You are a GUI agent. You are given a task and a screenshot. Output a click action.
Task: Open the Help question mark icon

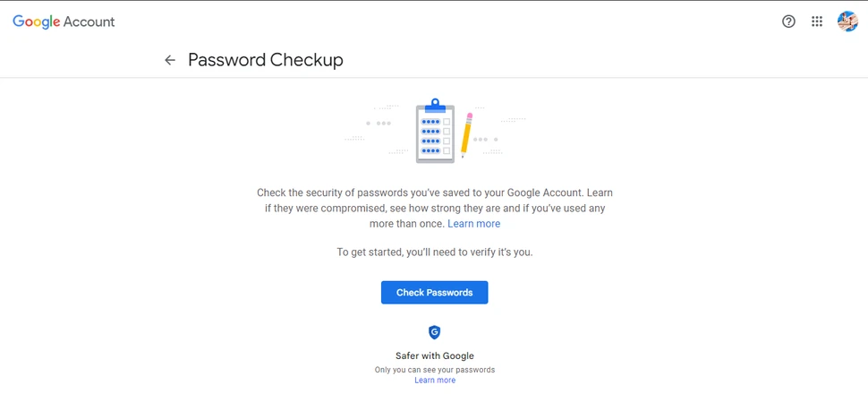(788, 21)
